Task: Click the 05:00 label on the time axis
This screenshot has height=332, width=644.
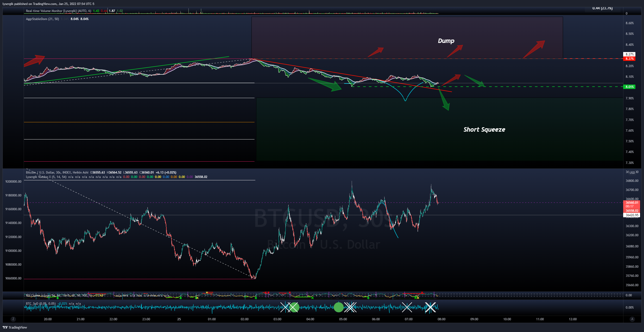Action: [x=343, y=319]
